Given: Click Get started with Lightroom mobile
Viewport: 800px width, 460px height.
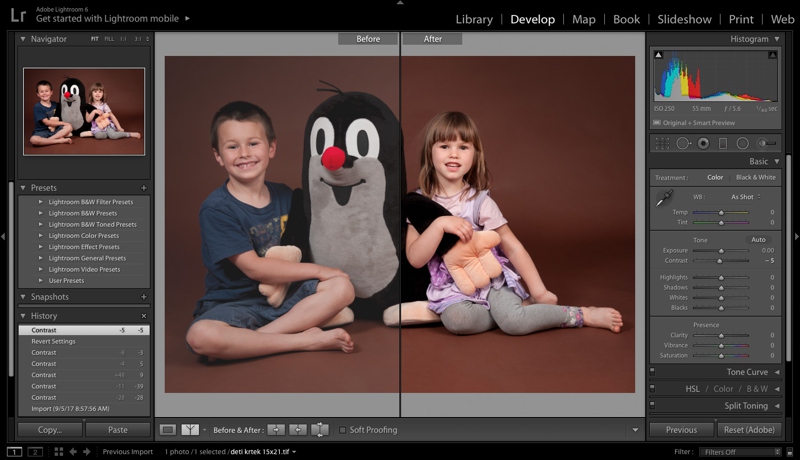Looking at the screenshot, I should (107, 18).
